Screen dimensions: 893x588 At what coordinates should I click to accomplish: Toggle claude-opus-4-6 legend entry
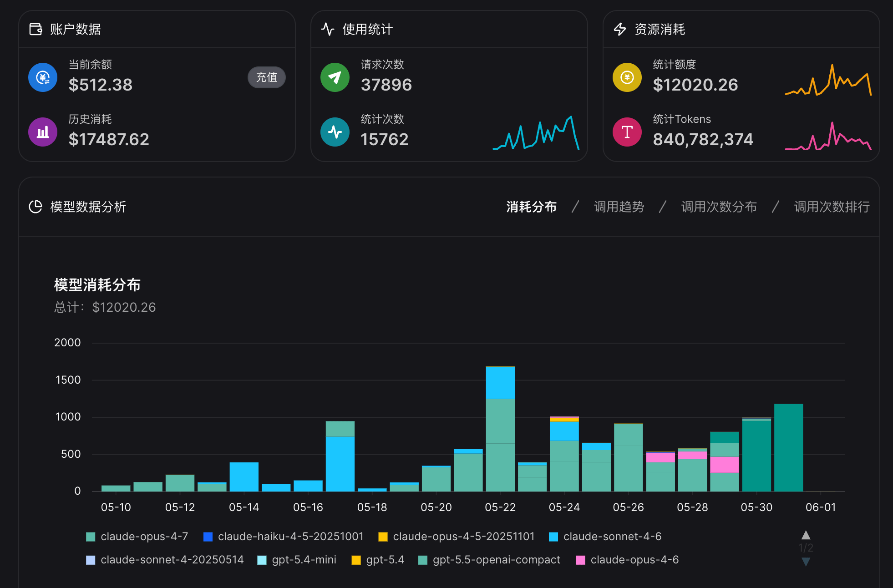[627, 560]
